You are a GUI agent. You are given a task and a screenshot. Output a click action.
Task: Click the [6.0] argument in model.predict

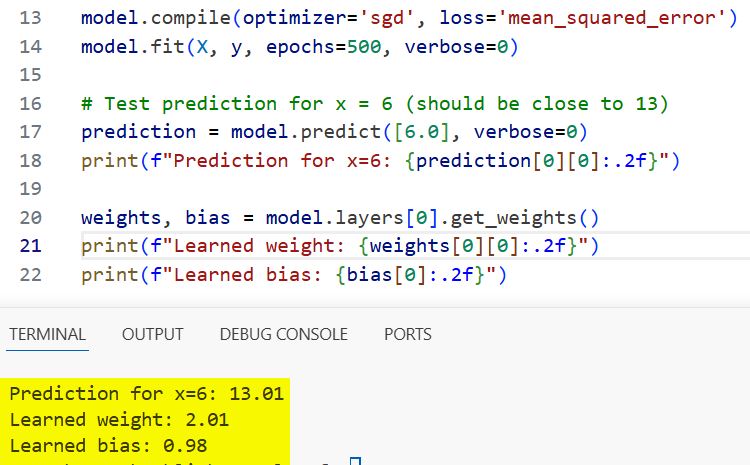point(422,132)
